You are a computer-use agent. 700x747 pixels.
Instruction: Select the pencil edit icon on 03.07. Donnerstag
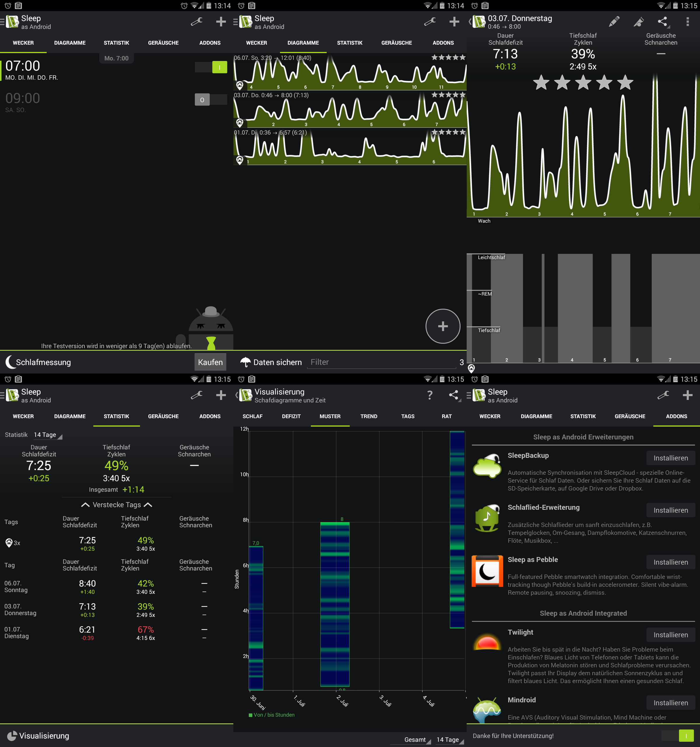[x=614, y=22]
